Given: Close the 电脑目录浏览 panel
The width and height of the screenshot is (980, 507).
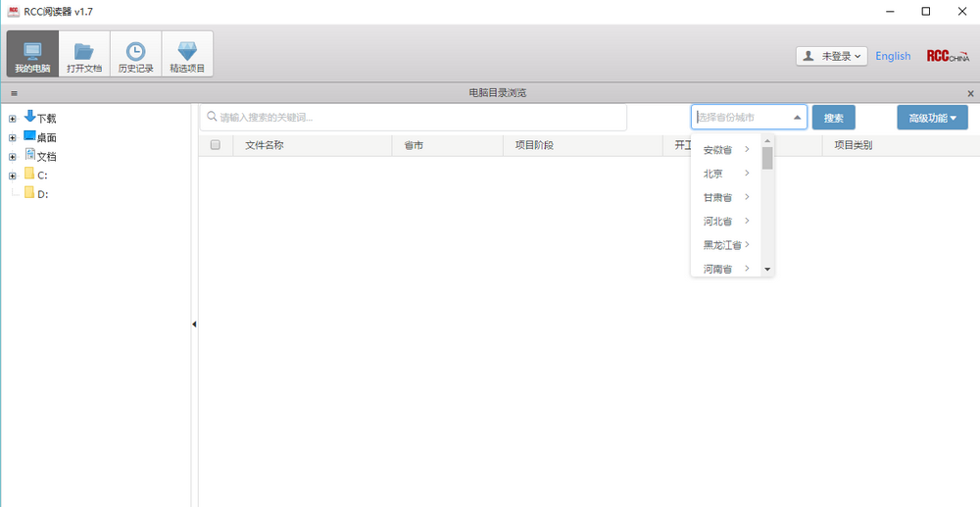Looking at the screenshot, I should (x=970, y=93).
